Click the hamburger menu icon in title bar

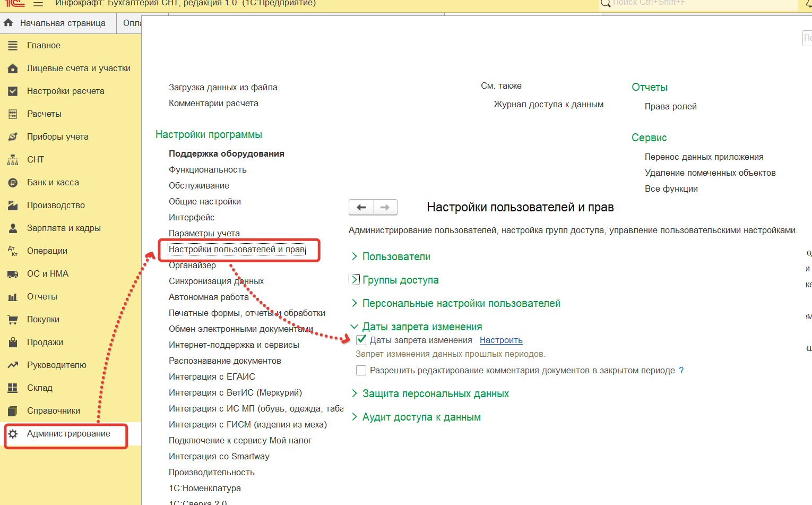(x=38, y=4)
